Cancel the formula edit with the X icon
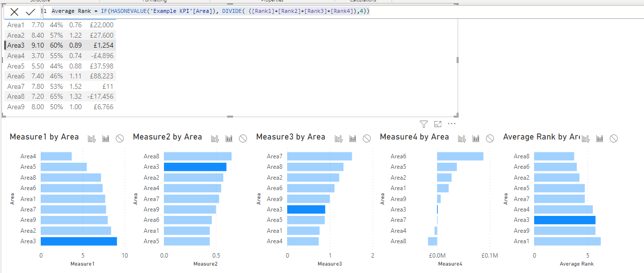This screenshot has width=644, height=273. coord(14,11)
